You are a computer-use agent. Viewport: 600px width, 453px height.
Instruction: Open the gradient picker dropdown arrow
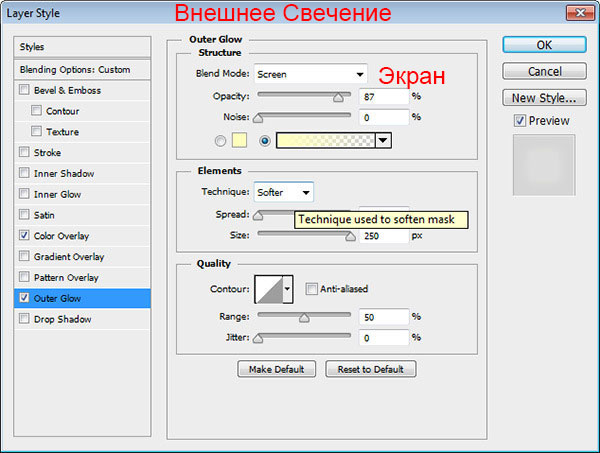pos(383,140)
